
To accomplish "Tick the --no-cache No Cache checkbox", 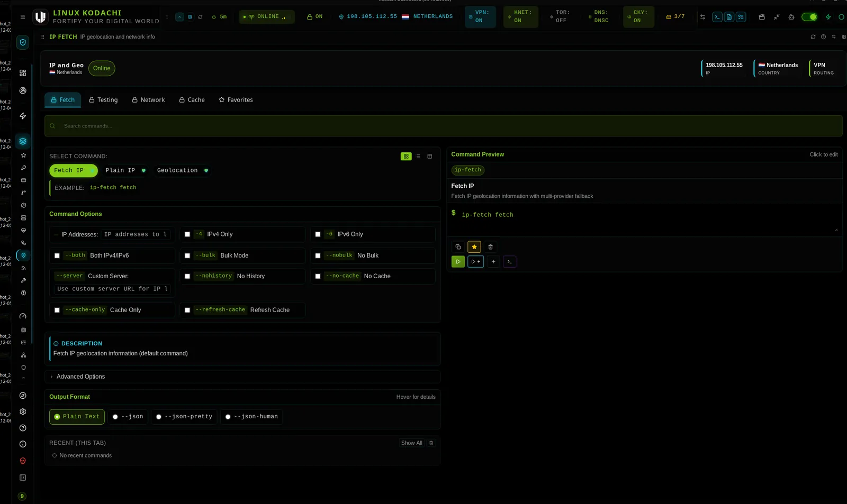I will (x=318, y=277).
